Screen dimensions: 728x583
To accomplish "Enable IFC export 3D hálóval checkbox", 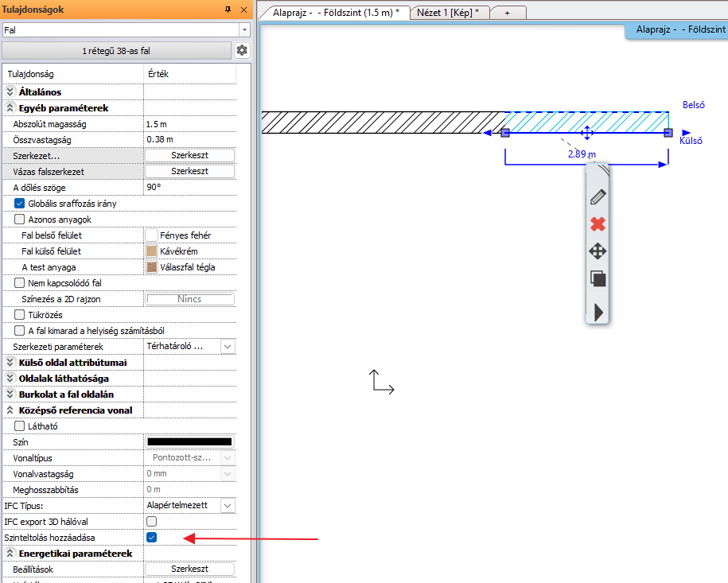I will tap(151, 521).
